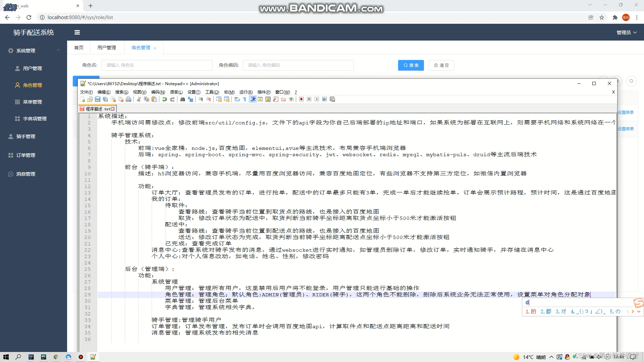Click the 清空 button
644x362 pixels.
(441, 65)
